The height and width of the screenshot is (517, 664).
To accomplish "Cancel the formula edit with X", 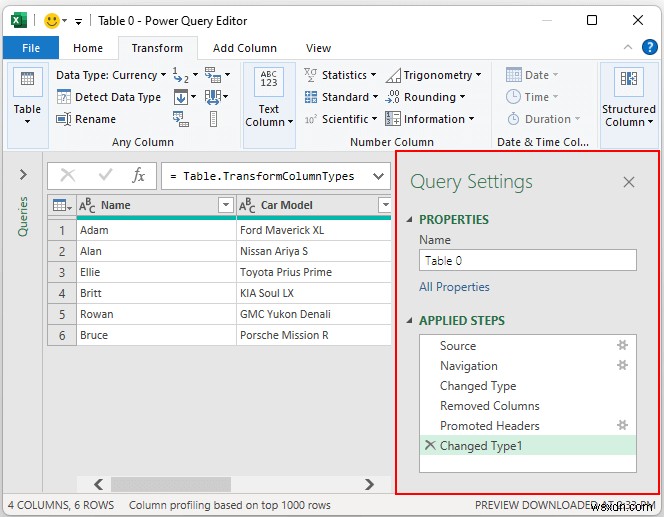I will [x=67, y=175].
